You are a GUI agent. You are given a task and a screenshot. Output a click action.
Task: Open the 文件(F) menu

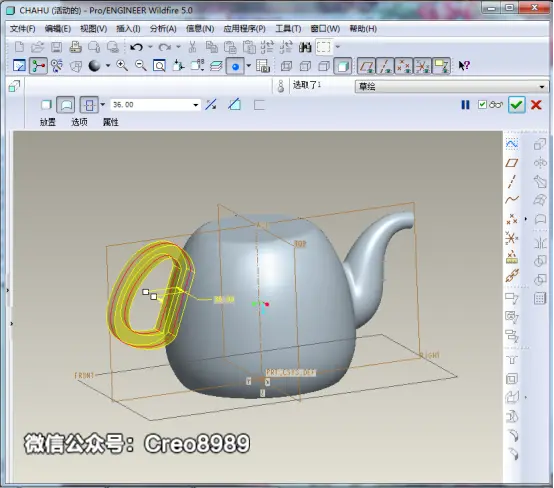(23, 29)
